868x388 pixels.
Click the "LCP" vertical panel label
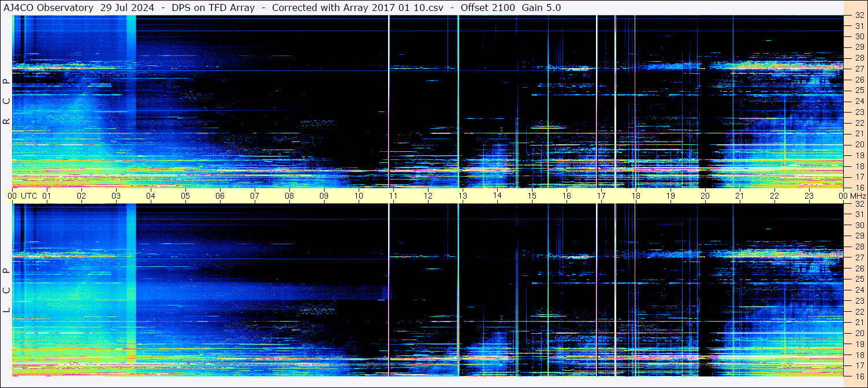[x=6, y=290]
